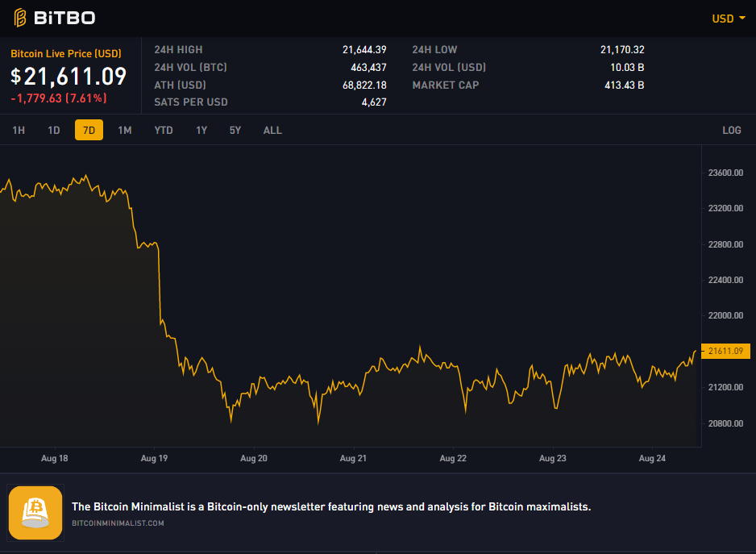Click the Aug 22 axis label
The height and width of the screenshot is (554, 756).
coord(453,459)
